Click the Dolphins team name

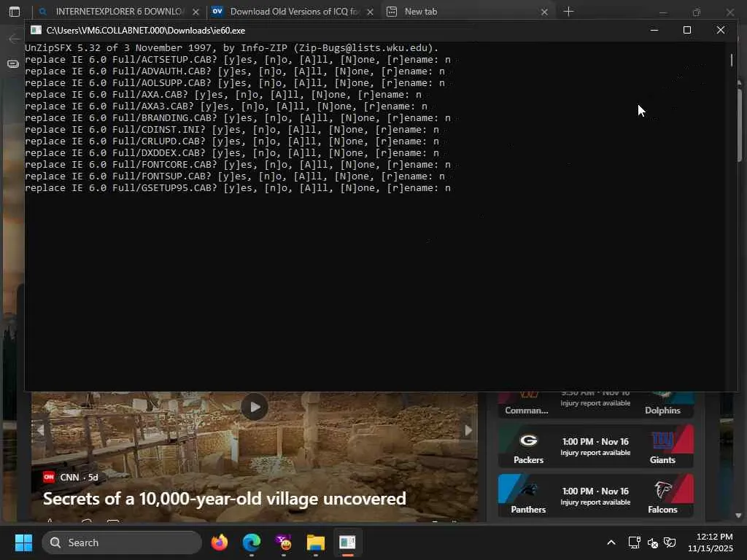coord(662,411)
